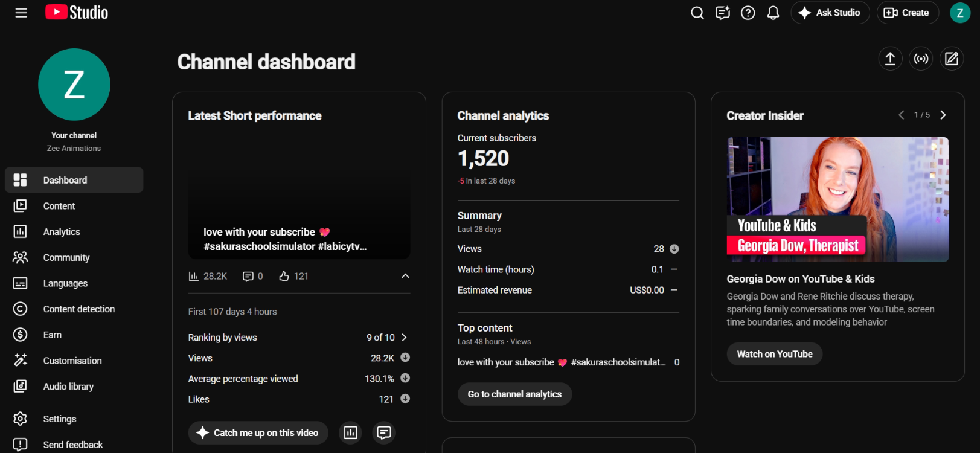Open Languages in the sidebar
The image size is (980, 453).
[74, 283]
